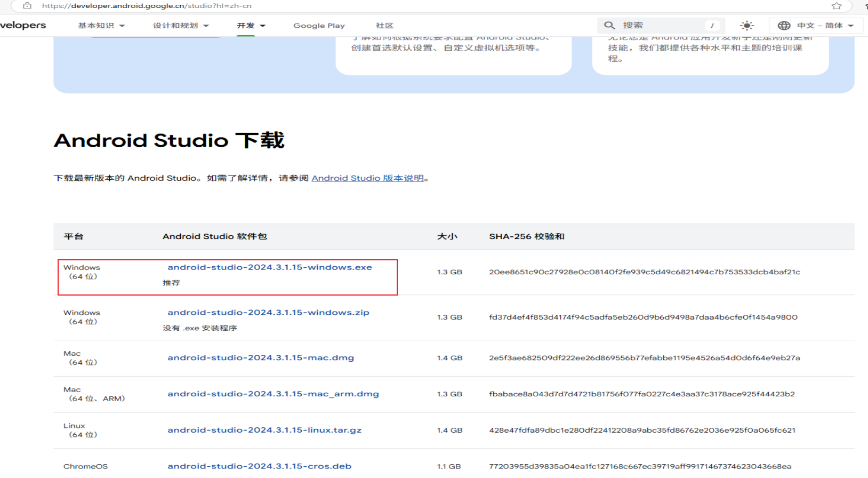Expand the 开发 menu
Image resolution: width=868 pixels, height=478 pixels.
click(x=251, y=26)
